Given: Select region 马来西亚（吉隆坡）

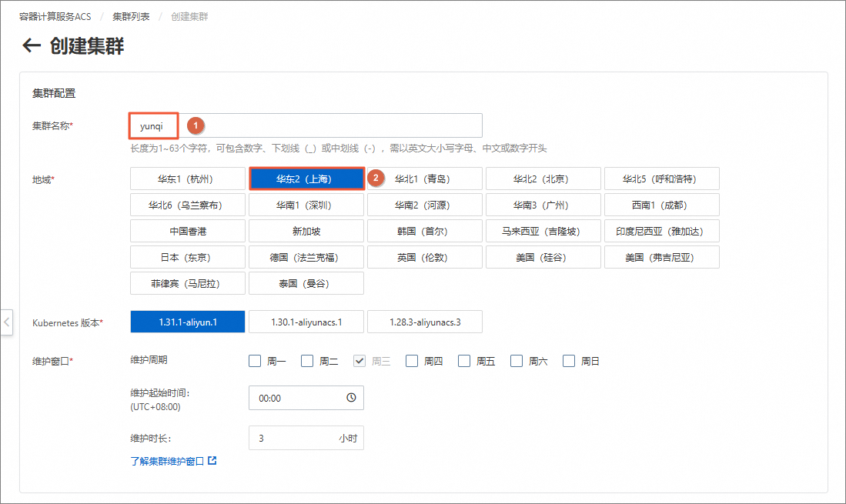Looking at the screenshot, I should tap(543, 232).
